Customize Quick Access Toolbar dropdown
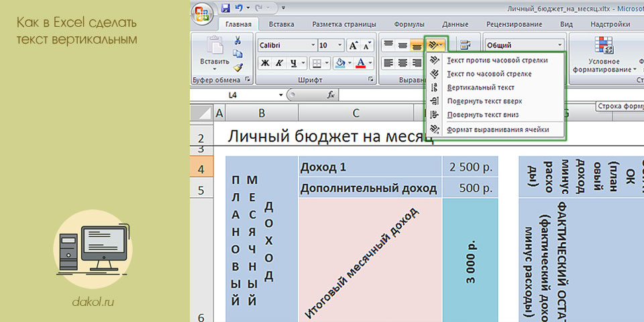 [x=283, y=8]
